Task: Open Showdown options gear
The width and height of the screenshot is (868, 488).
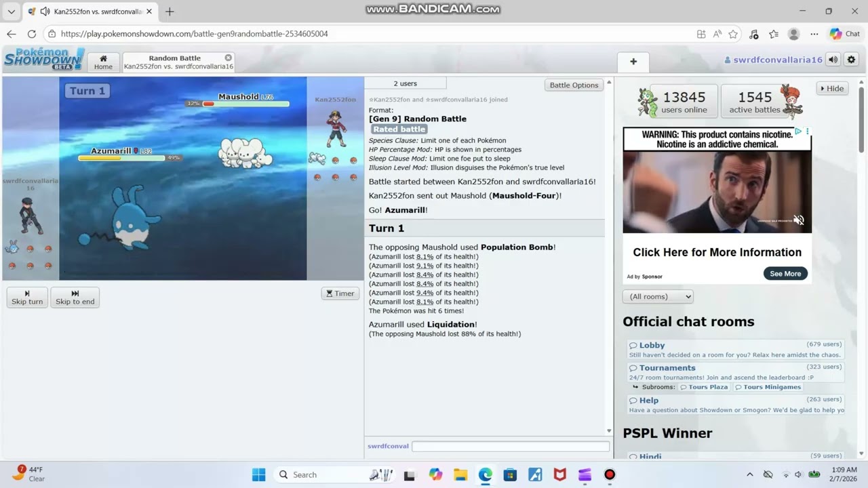Action: coord(851,60)
